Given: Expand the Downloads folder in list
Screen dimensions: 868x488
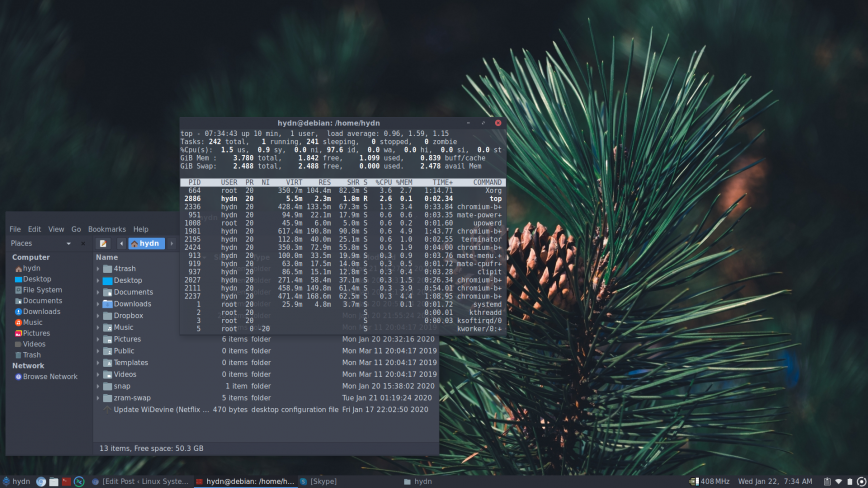Looking at the screenshot, I should [x=99, y=304].
